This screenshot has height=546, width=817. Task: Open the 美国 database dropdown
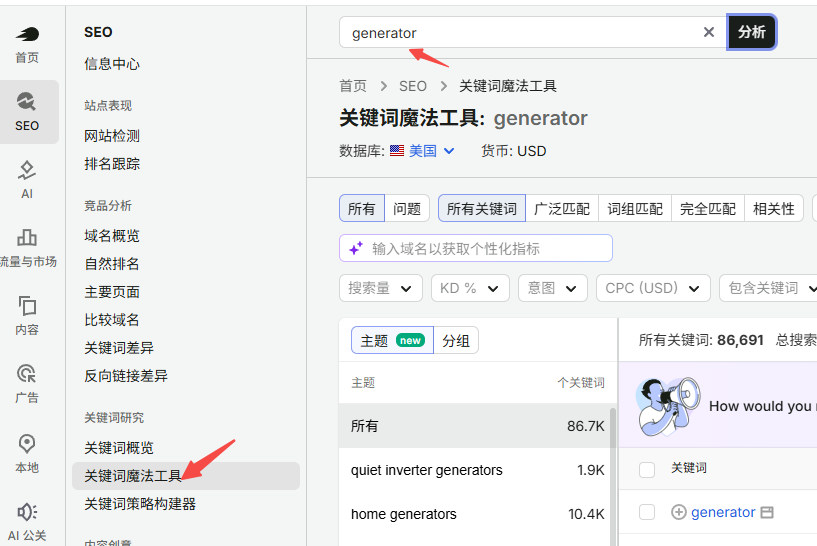click(431, 151)
